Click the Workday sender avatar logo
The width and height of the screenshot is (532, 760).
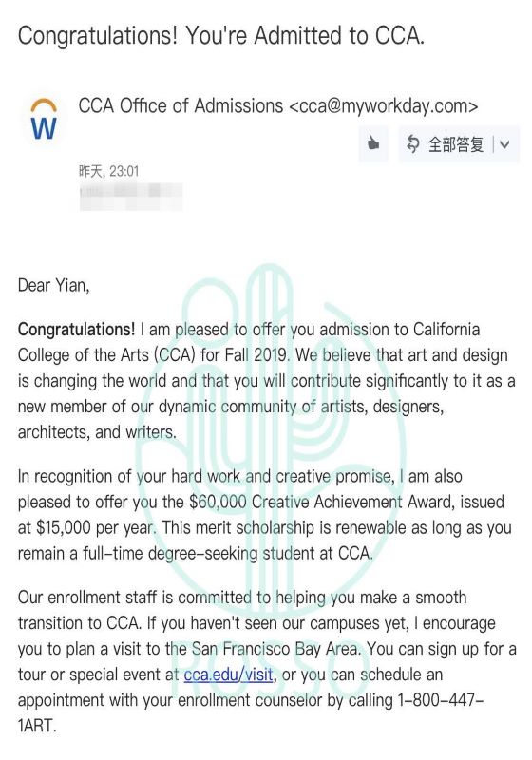click(44, 120)
